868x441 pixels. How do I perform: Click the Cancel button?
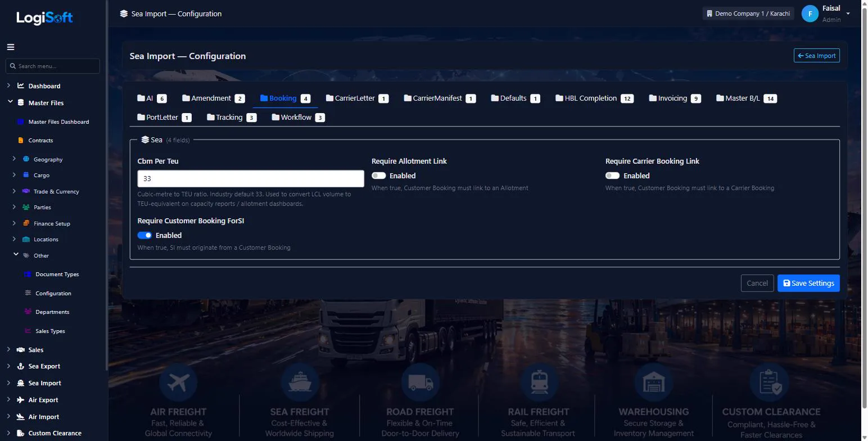tap(757, 283)
